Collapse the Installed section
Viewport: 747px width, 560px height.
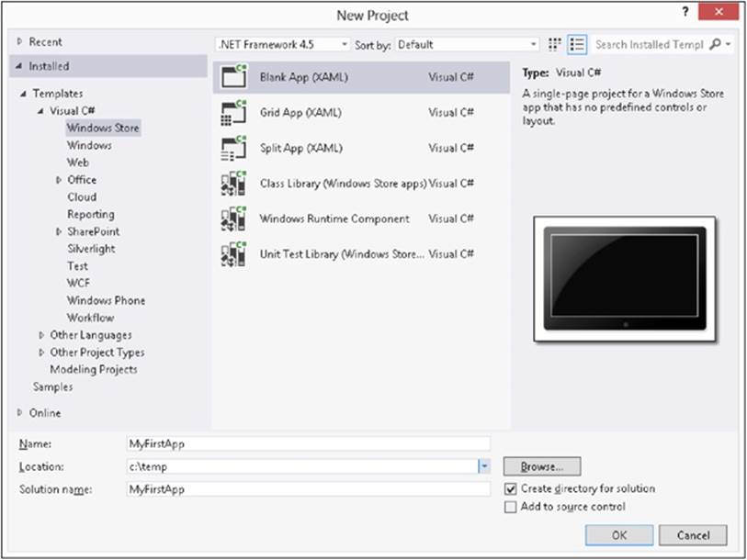point(19,66)
